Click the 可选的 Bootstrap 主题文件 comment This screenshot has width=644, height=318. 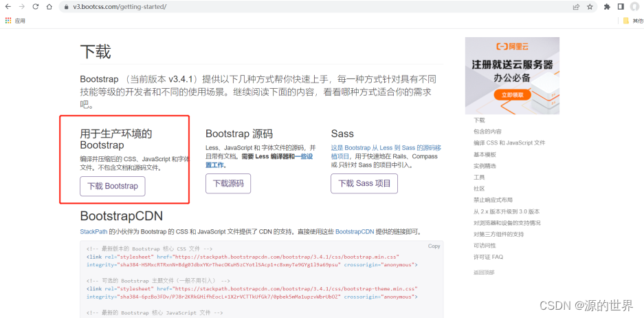[x=158, y=281]
